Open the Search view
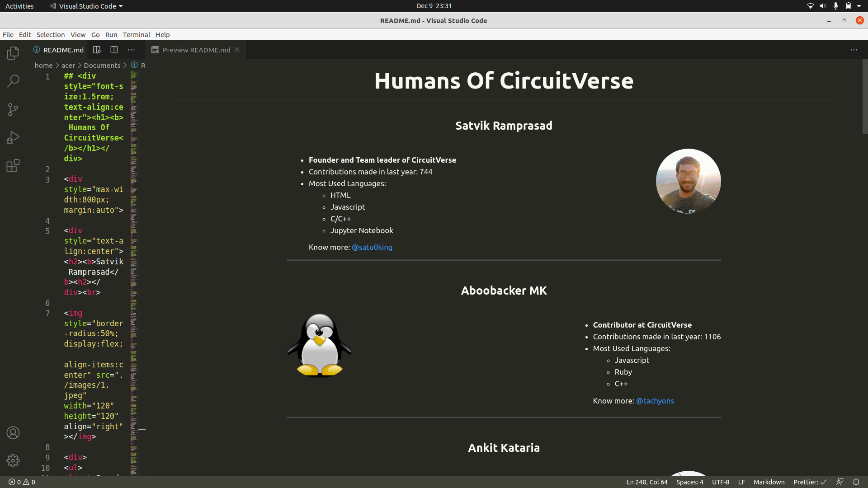The height and width of the screenshot is (488, 868). [x=13, y=81]
